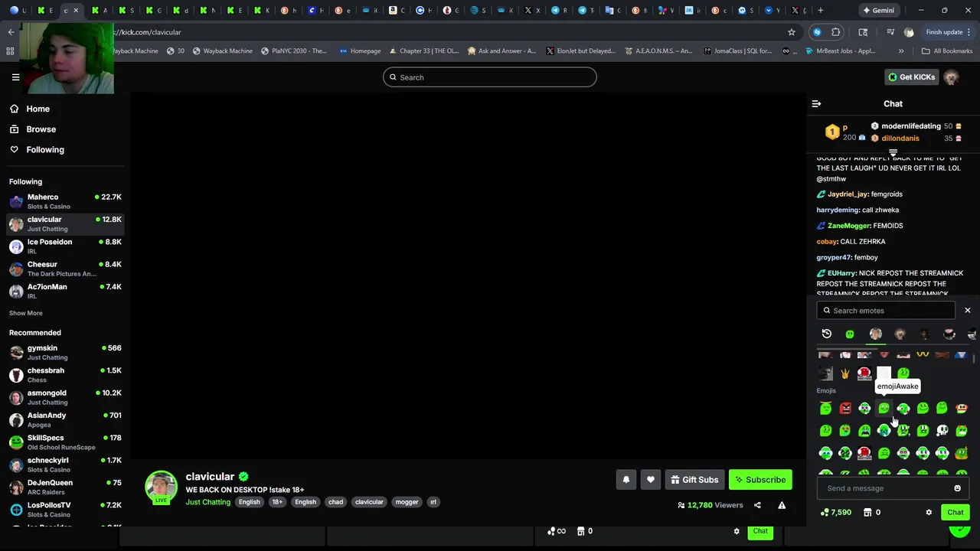This screenshot has width=980, height=551.
Task: Click the Gift Subs button
Action: pos(694,480)
